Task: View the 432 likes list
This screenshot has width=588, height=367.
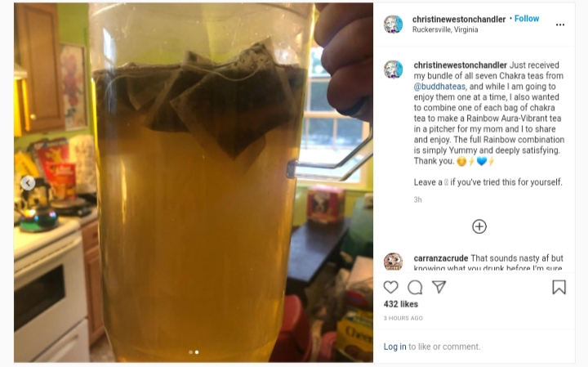Action: click(400, 304)
